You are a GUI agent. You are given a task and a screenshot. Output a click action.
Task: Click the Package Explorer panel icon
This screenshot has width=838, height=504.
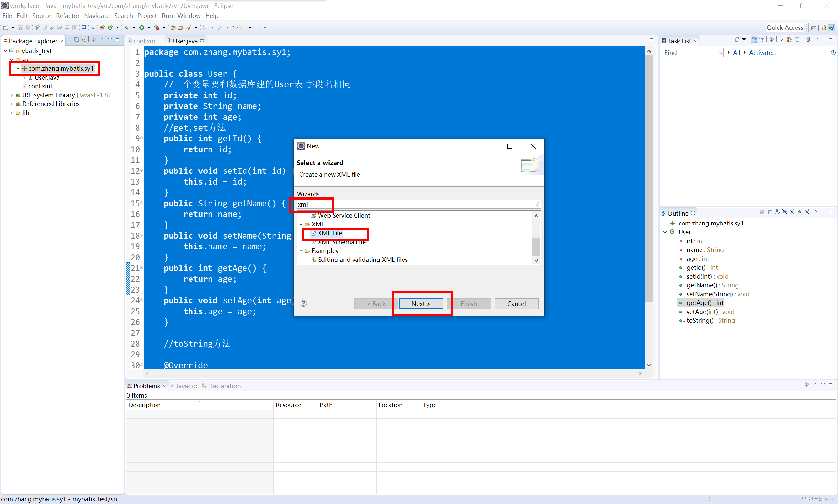pos(5,40)
